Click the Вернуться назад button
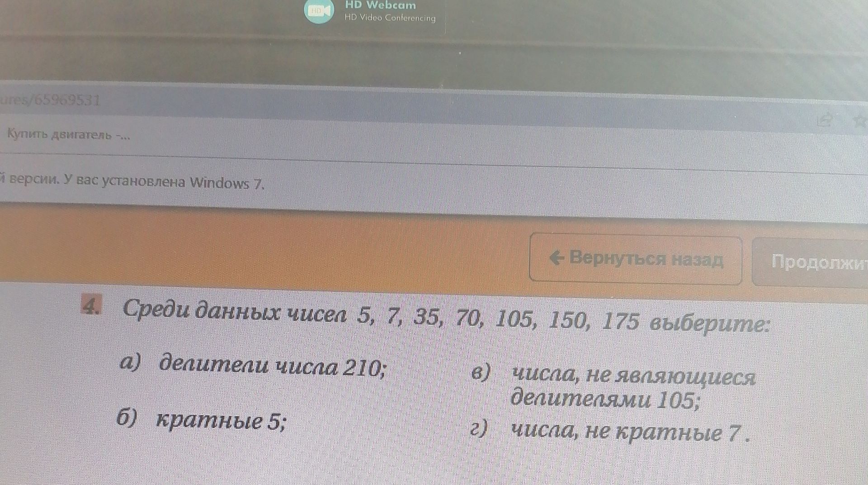Viewport: 868px width, 485px height. (635, 259)
